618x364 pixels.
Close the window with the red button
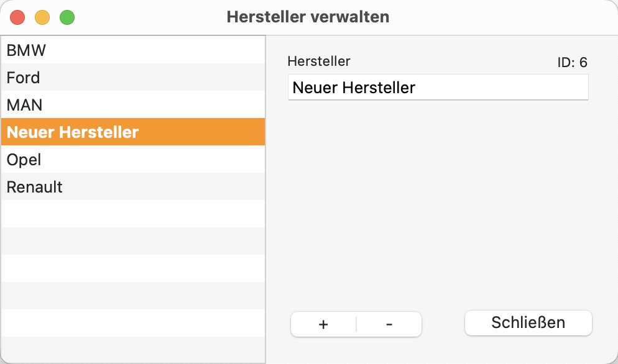tap(17, 17)
